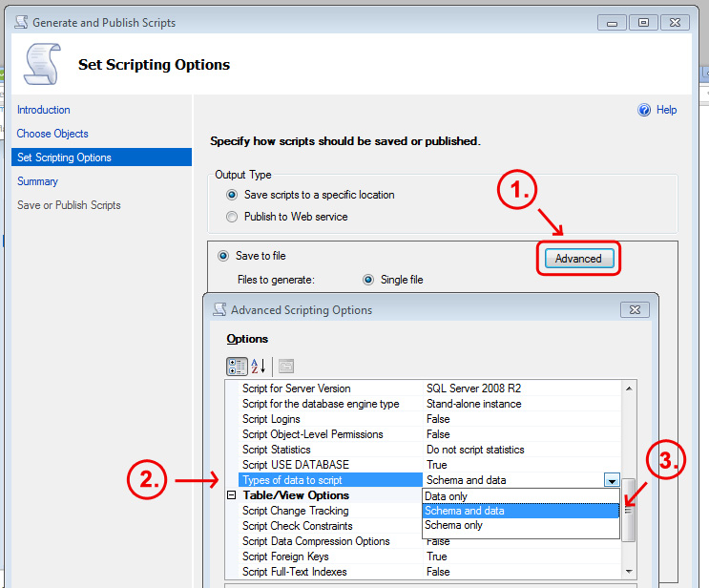Click the Property Pages icon

point(286,366)
